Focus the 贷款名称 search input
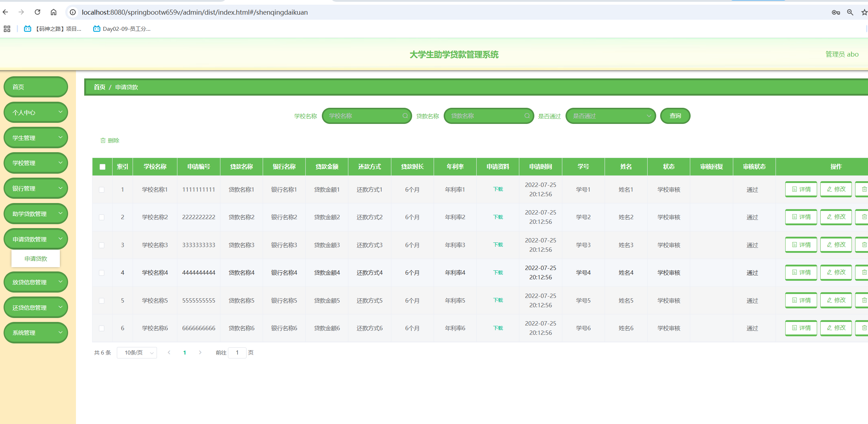 489,116
